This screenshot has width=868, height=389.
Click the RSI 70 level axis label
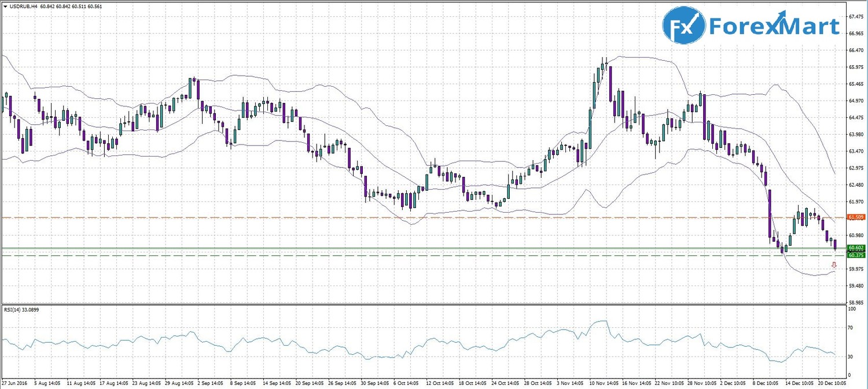(850, 328)
